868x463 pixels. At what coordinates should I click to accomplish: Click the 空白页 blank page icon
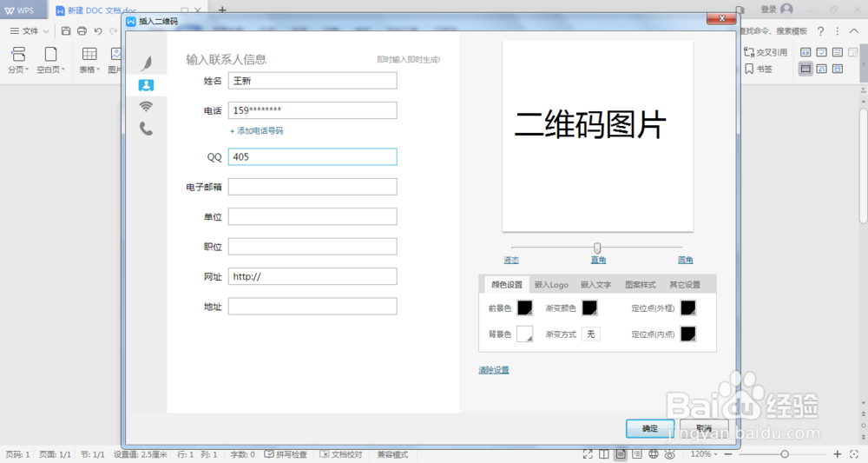tap(50, 54)
